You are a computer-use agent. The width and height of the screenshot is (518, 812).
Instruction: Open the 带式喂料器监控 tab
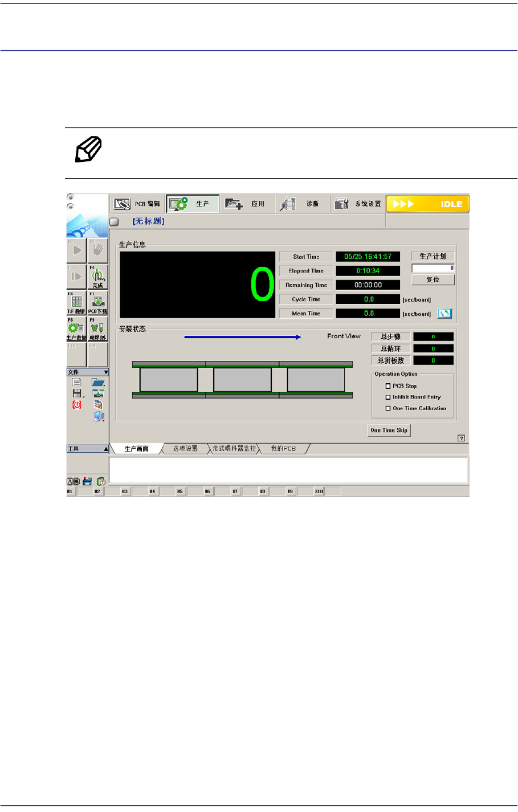tap(234, 449)
